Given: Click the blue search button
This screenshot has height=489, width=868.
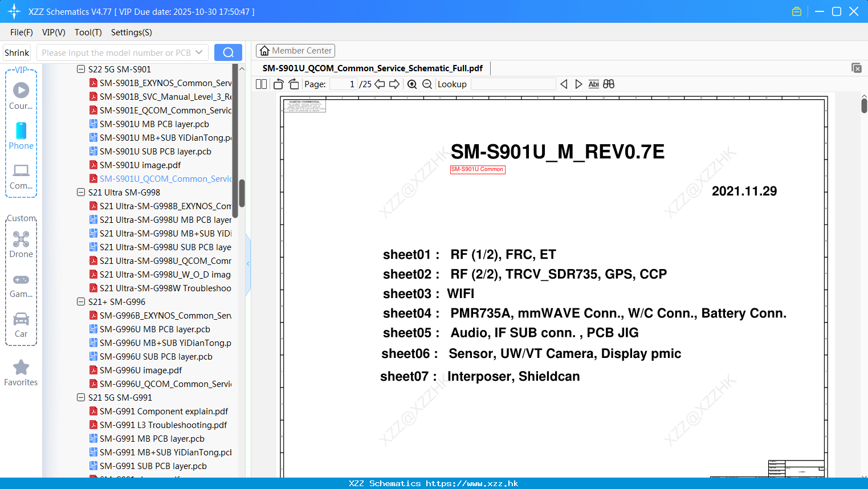Looking at the screenshot, I should [228, 52].
